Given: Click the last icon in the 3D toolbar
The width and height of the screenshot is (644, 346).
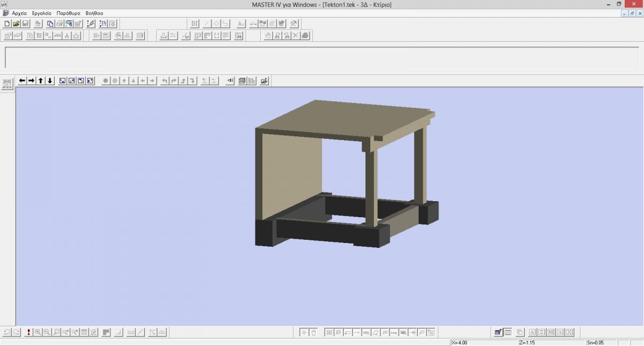Looking at the screenshot, I should point(264,80).
